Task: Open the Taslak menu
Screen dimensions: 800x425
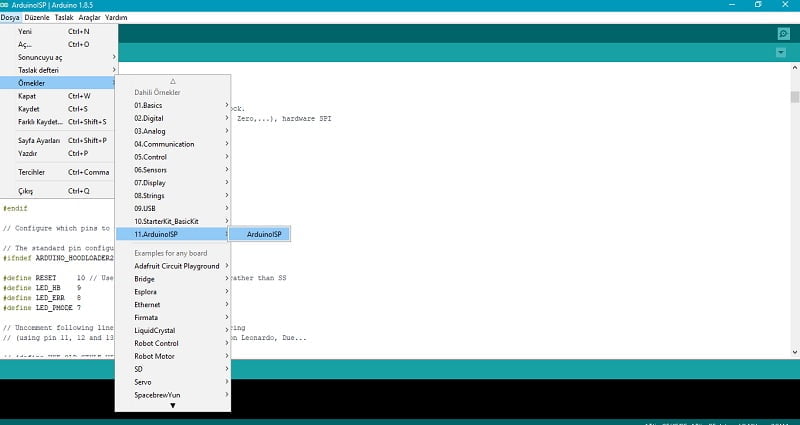Action: (64, 17)
